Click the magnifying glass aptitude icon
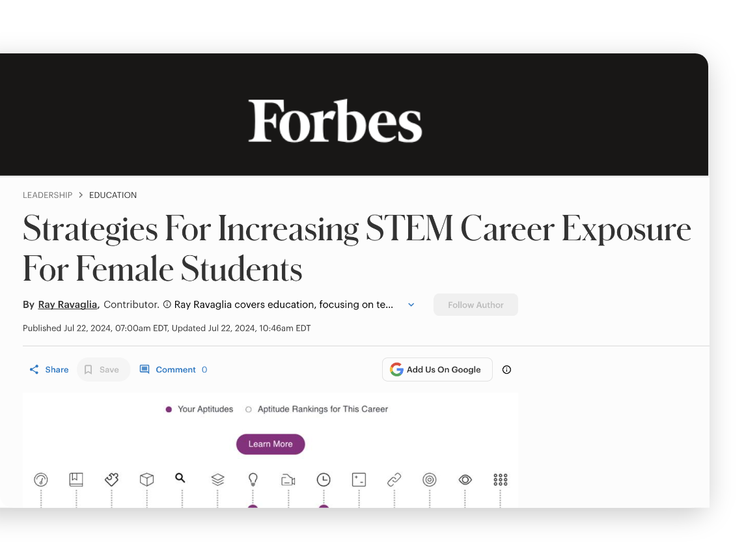 point(180,478)
